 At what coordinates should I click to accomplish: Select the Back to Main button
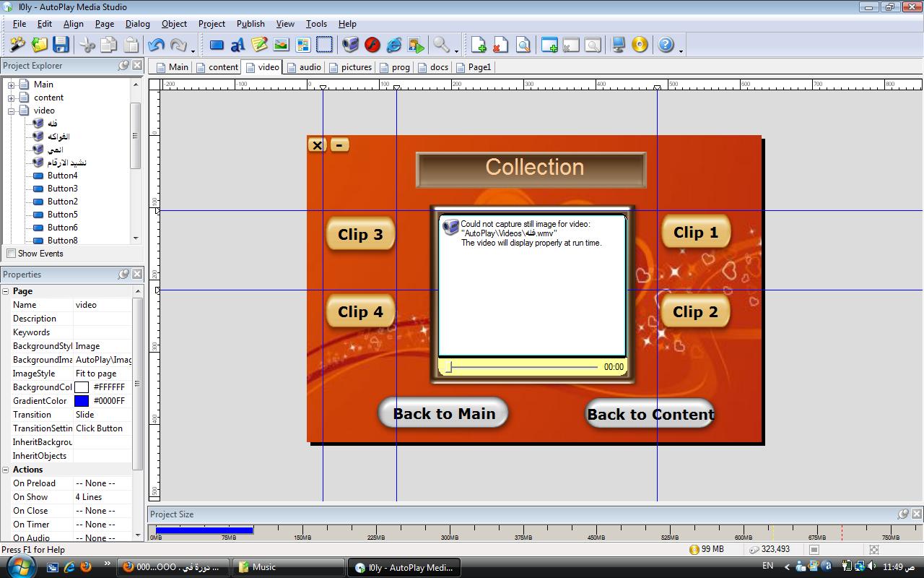[x=443, y=414]
